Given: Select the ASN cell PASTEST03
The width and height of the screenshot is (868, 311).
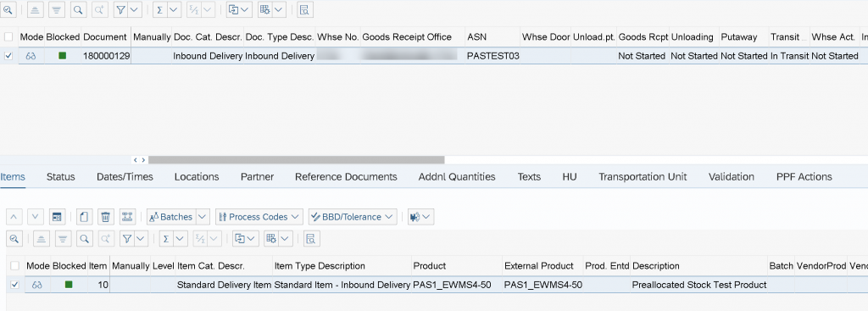Looking at the screenshot, I should 492,56.
